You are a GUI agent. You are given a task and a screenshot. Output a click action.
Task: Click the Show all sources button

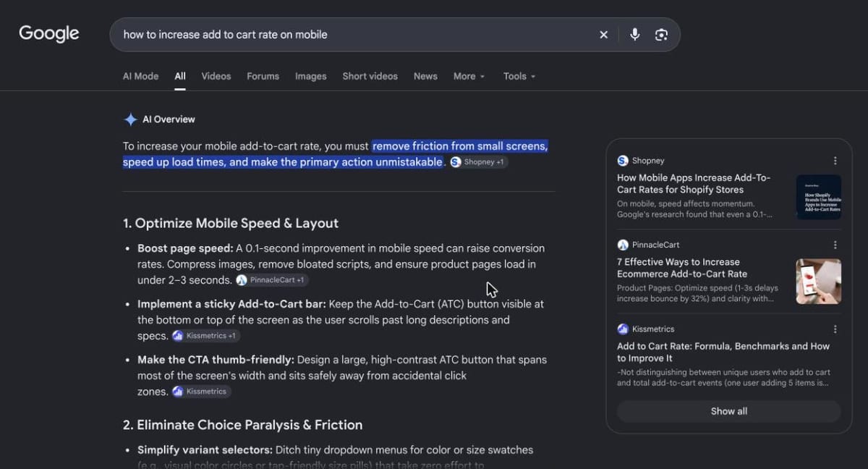coord(728,411)
